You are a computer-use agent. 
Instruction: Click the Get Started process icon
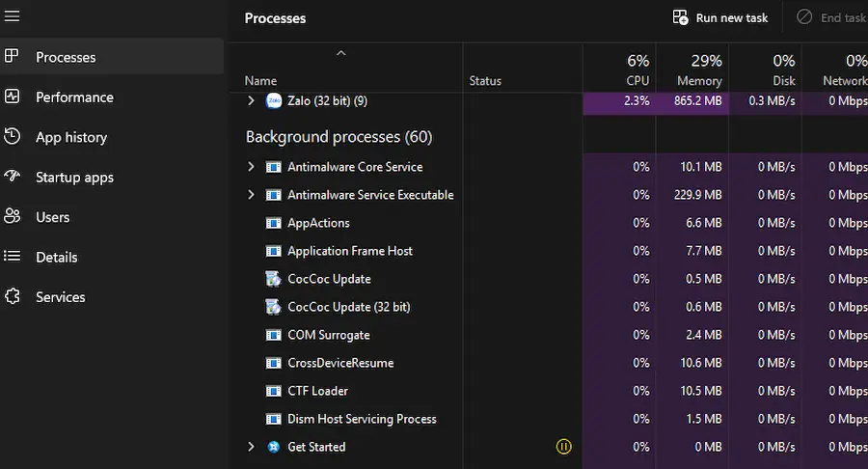tap(273, 447)
